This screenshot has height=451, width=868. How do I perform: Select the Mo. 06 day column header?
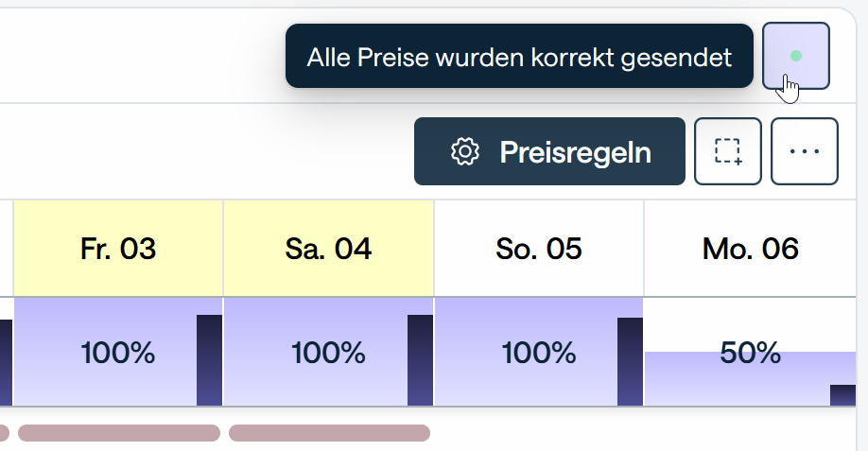click(x=751, y=249)
